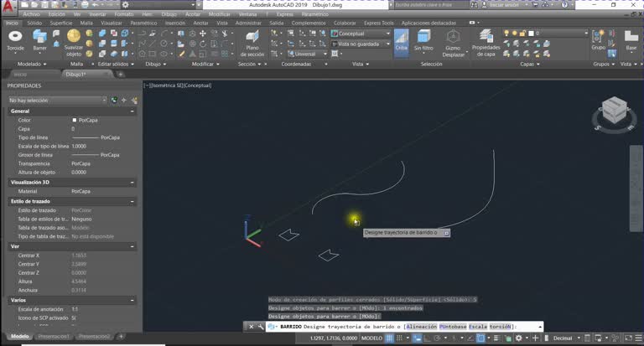Choose the Barrer sweep tool
Screen dimensions: 644x346
click(40, 41)
